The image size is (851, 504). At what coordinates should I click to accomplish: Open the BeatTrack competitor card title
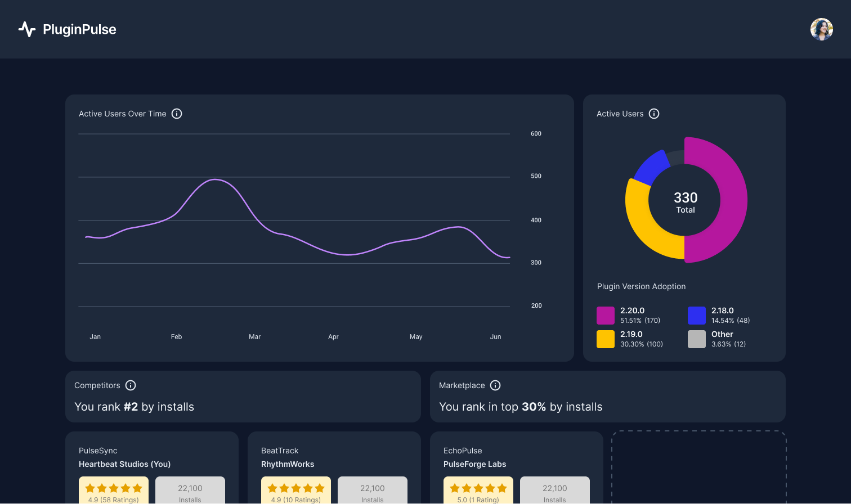[x=280, y=451]
